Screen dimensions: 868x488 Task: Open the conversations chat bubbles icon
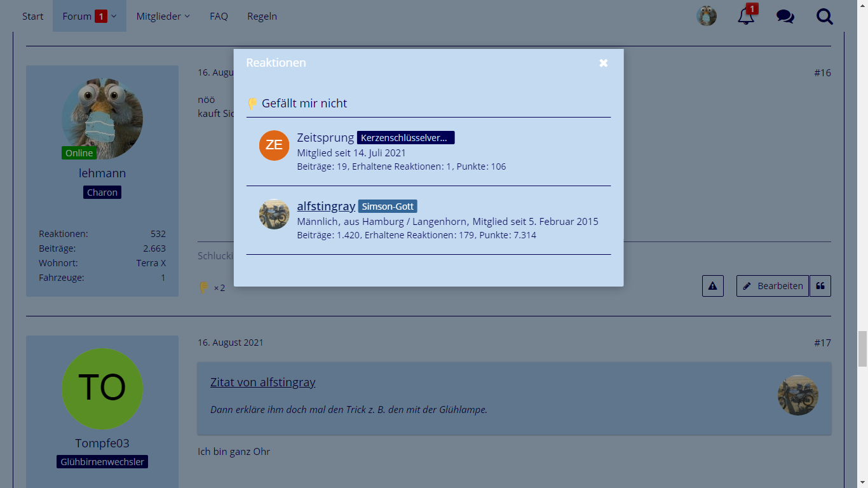coord(785,17)
